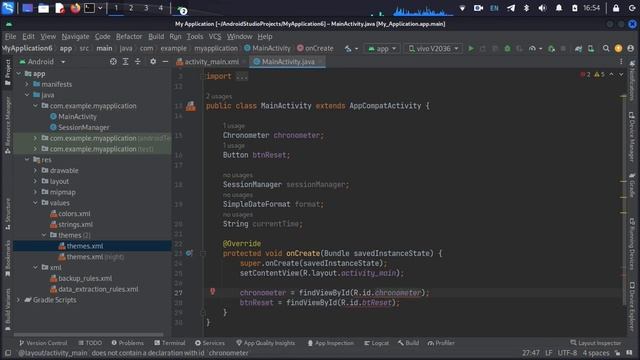Open the Device Manager toolbar icon

pyautogui.click(x=591, y=49)
